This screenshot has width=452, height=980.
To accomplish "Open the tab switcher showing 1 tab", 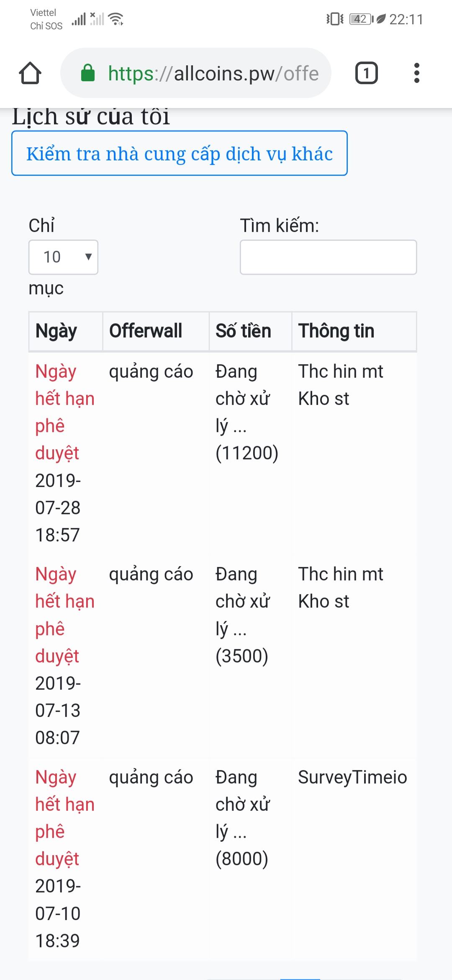I will (x=366, y=73).
